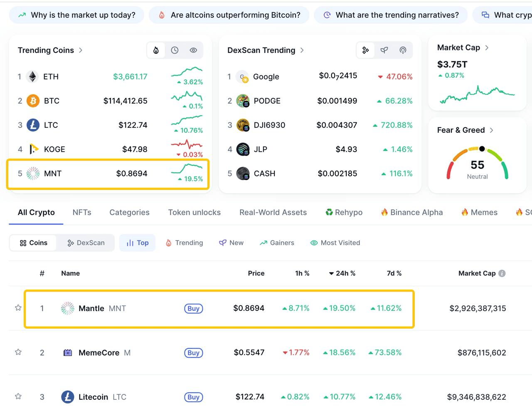This screenshot has width=532, height=413.
Task: Click the DJI6930 change 720.88%
Action: (393, 125)
